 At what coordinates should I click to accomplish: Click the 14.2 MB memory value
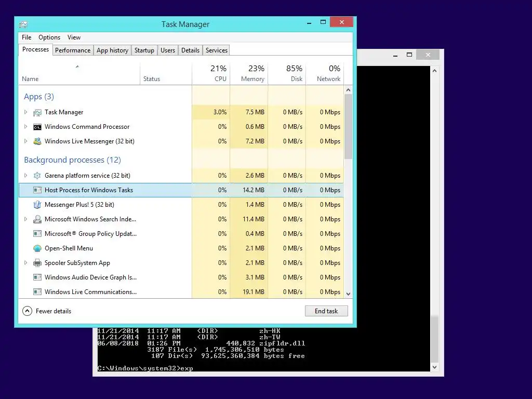pos(254,190)
